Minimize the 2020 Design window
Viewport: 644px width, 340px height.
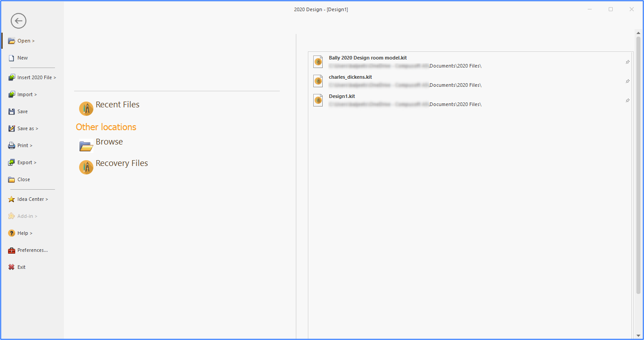pyautogui.click(x=590, y=9)
